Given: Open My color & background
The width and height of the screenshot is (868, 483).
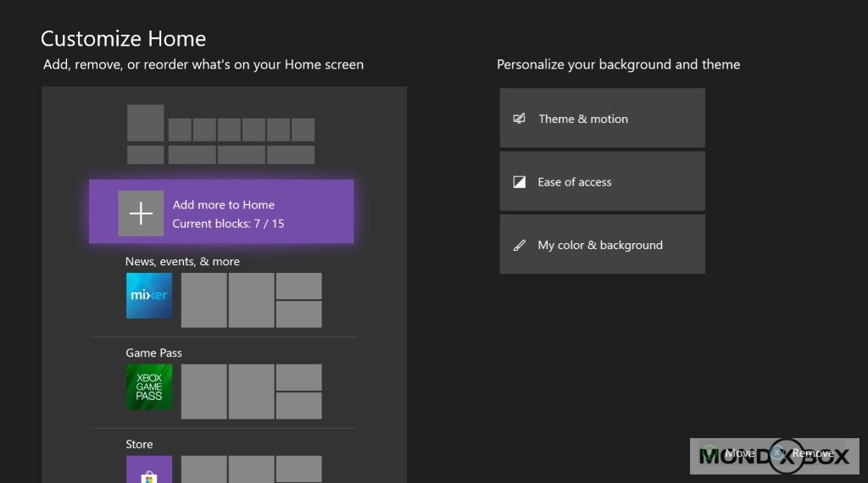Looking at the screenshot, I should pyautogui.click(x=602, y=245).
